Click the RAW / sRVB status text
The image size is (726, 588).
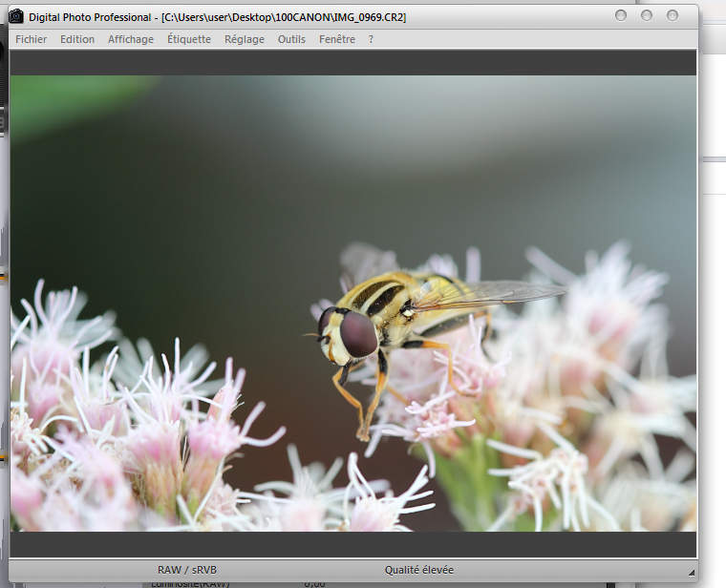tap(187, 570)
